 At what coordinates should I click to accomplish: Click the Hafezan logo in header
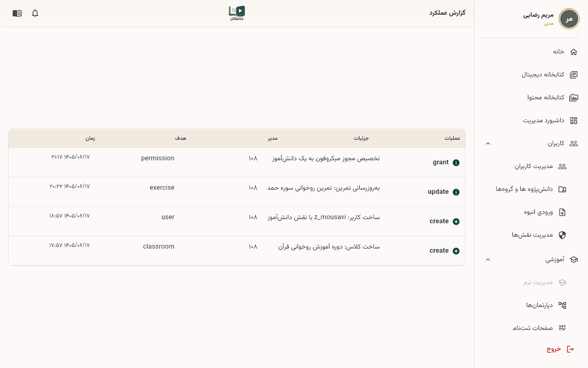237,13
